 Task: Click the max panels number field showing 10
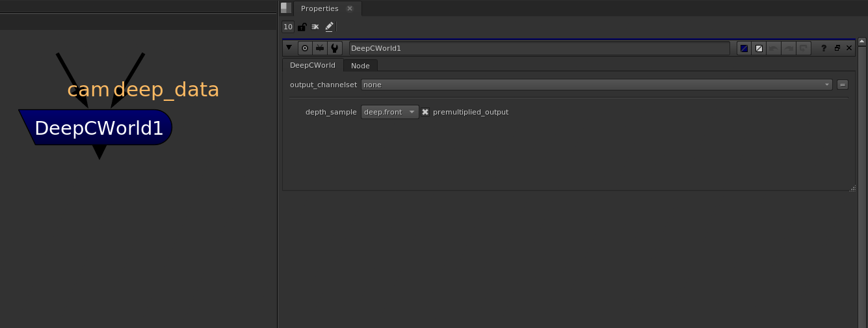click(288, 27)
